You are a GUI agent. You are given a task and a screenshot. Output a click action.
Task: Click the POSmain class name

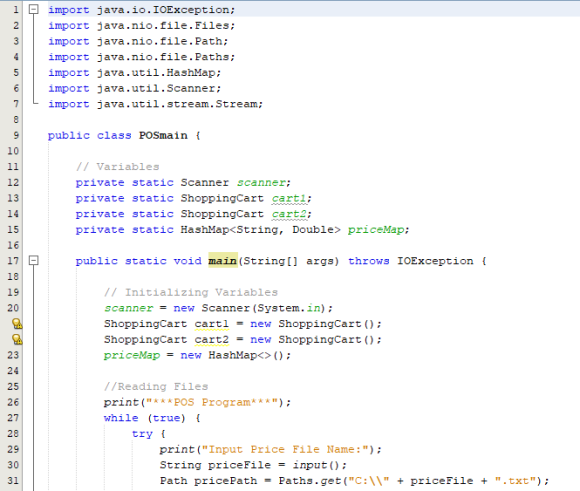click(163, 135)
